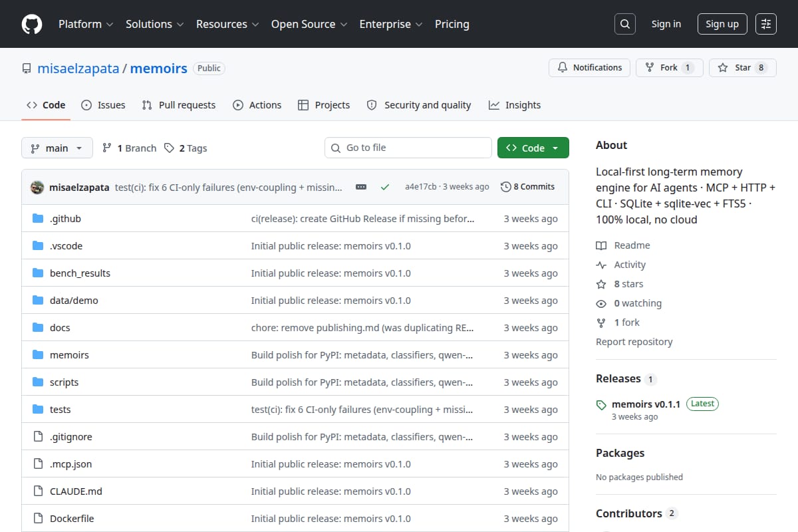Click the bench_results folder icon
Screen dimensions: 798x532
(38, 273)
